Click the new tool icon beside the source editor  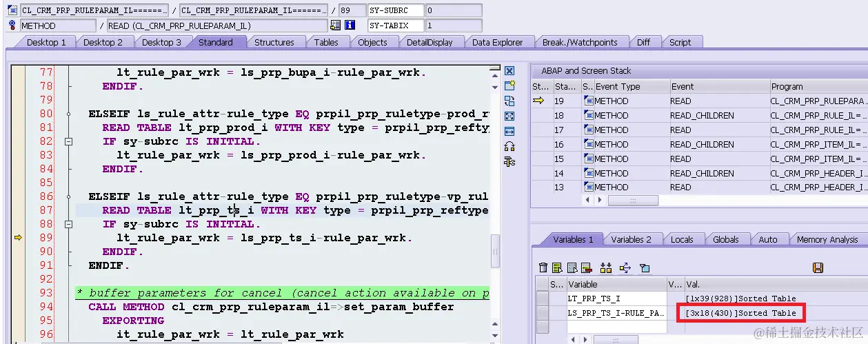click(x=509, y=86)
